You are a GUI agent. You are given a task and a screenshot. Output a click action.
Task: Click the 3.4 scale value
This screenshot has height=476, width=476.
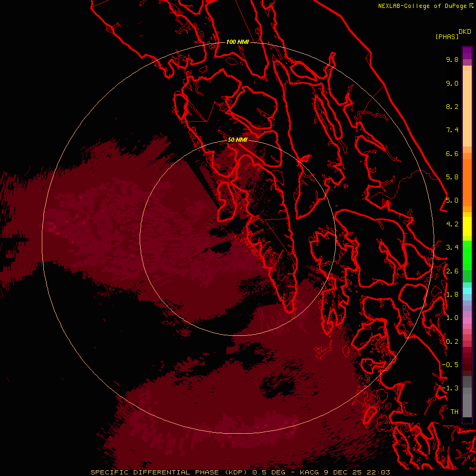(x=452, y=248)
